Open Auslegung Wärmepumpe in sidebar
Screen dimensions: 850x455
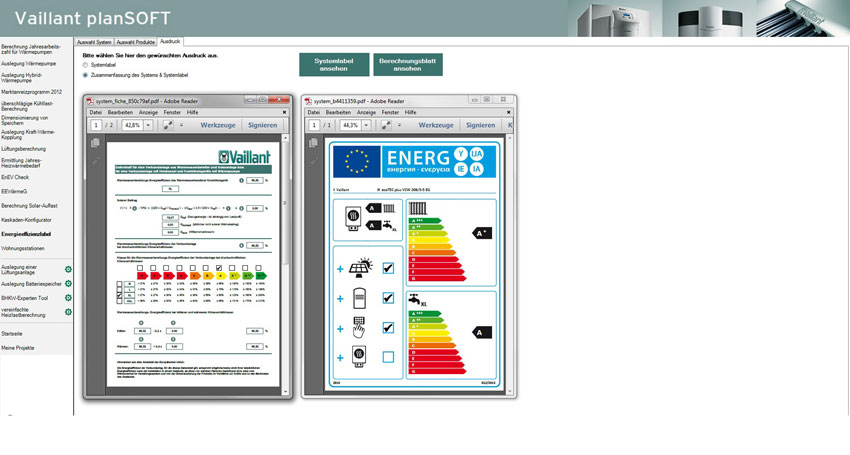[x=29, y=64]
